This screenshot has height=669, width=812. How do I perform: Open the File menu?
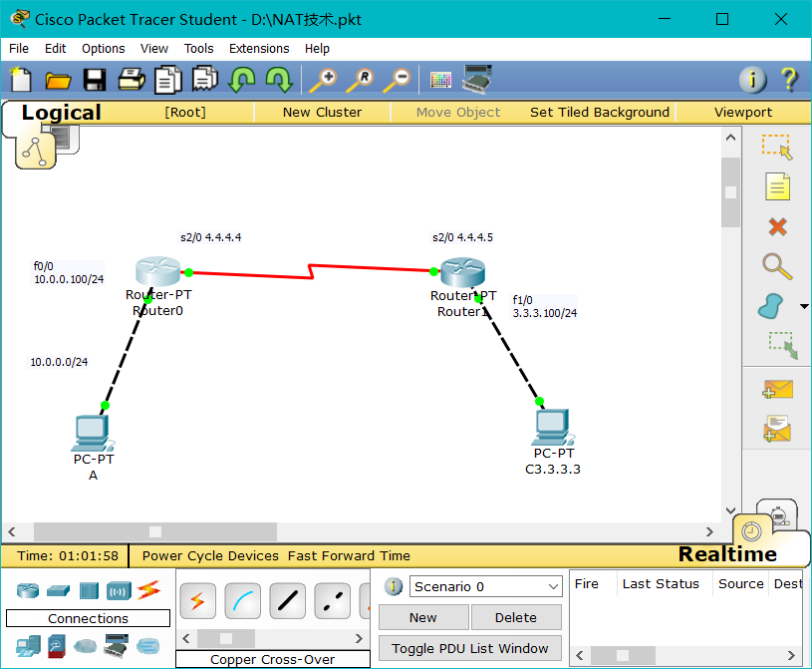pos(19,49)
